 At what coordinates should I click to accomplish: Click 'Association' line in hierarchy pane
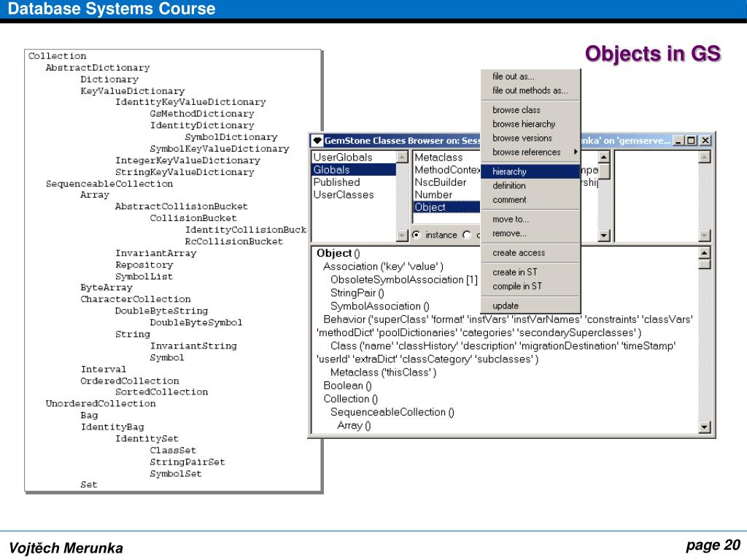(383, 267)
